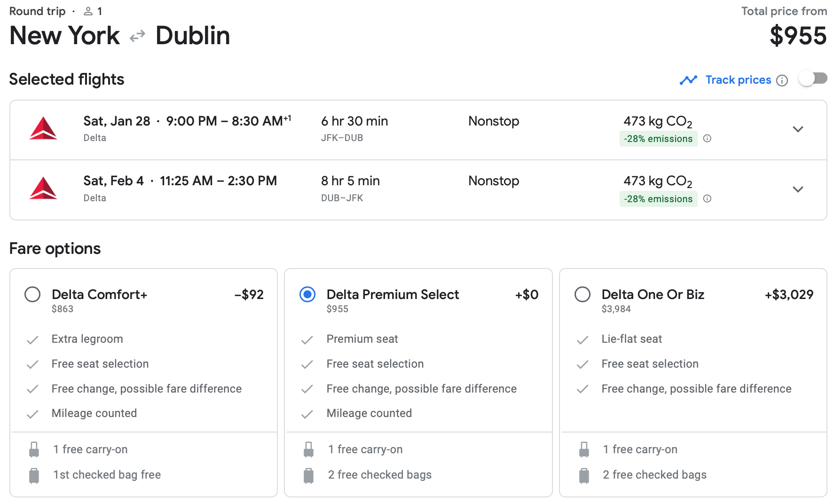This screenshot has height=504, width=835.
Task: Click the JFK–DUB route text
Action: [x=342, y=138]
